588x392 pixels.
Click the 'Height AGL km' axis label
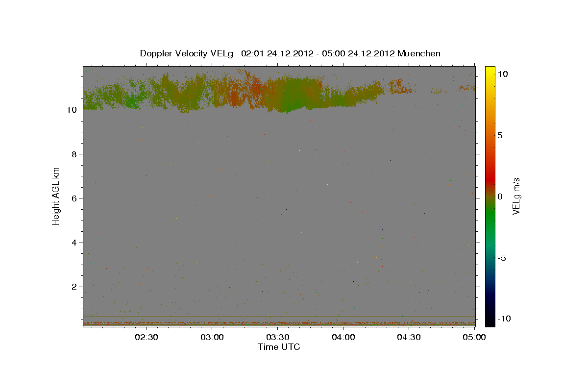tap(56, 196)
